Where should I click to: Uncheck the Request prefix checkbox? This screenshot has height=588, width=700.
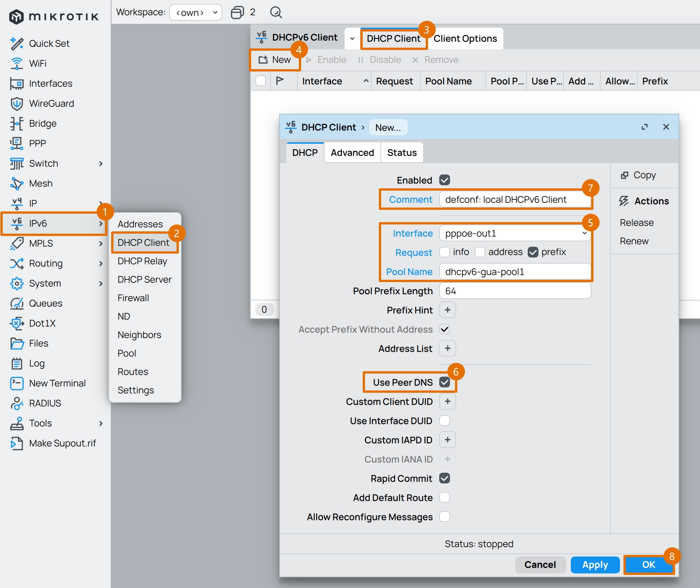(x=533, y=252)
